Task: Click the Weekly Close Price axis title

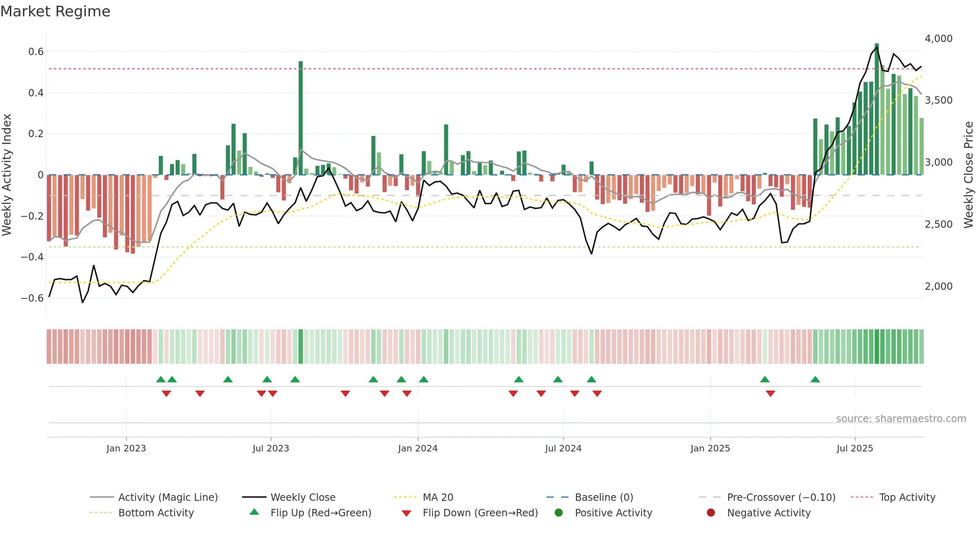Action: pos(969,175)
